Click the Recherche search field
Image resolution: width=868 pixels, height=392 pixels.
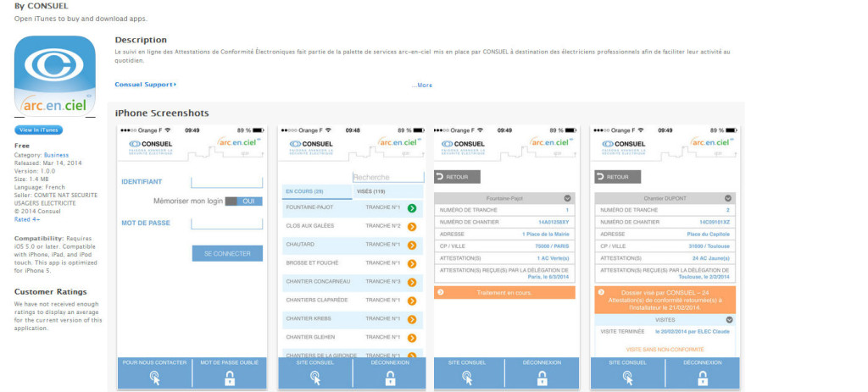pos(387,177)
